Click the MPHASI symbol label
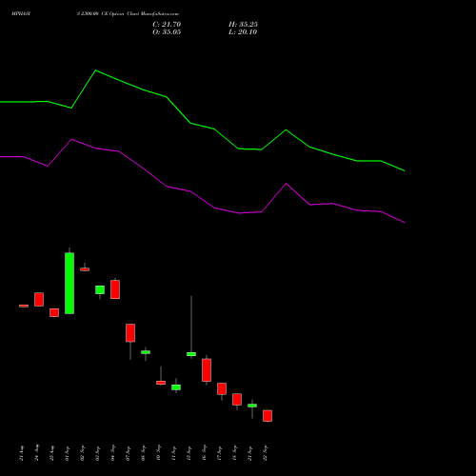Viewport: 476px width, 476px height. pyautogui.click(x=21, y=14)
